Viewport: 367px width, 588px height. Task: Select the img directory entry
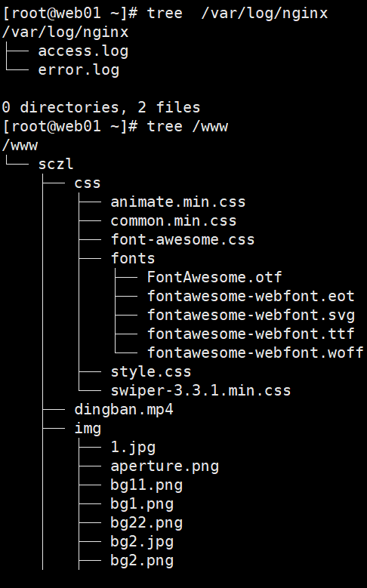[x=88, y=428]
